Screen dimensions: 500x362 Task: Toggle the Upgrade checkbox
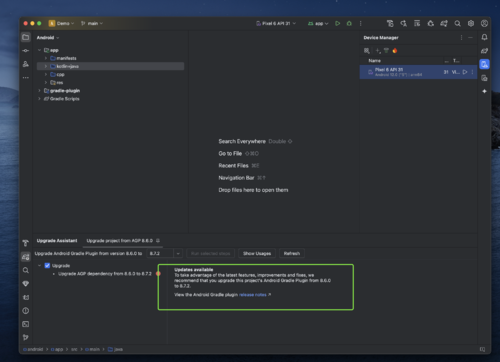(x=47, y=266)
